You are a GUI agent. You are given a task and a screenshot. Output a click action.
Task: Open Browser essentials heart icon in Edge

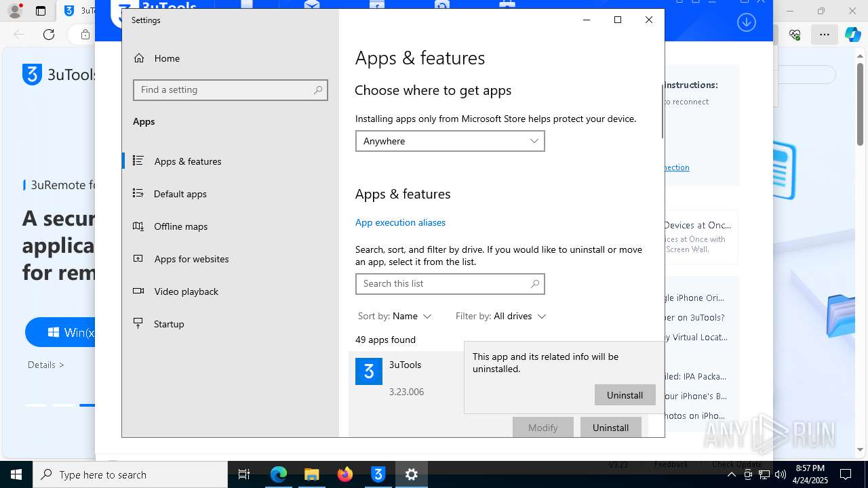click(x=795, y=34)
